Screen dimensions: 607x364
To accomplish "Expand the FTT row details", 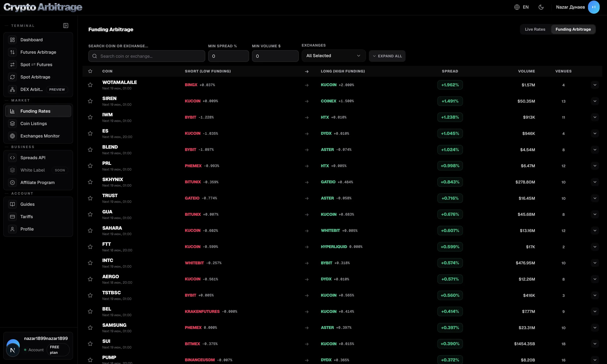I will (595, 247).
